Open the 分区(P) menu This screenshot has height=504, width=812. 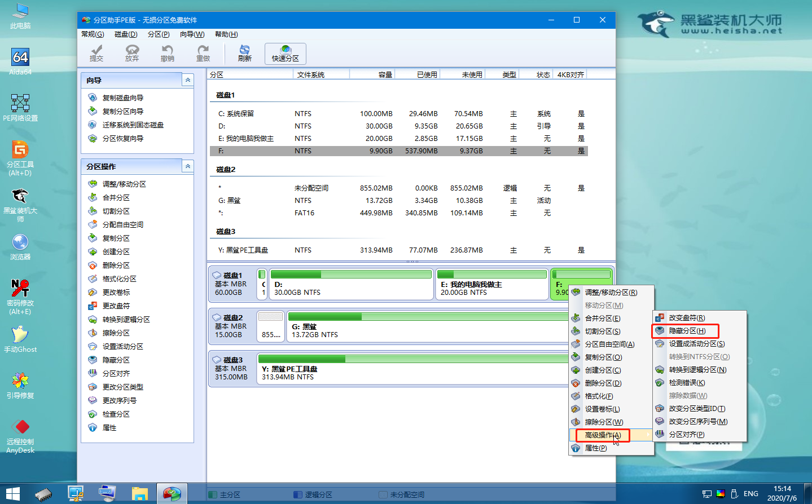tap(159, 34)
